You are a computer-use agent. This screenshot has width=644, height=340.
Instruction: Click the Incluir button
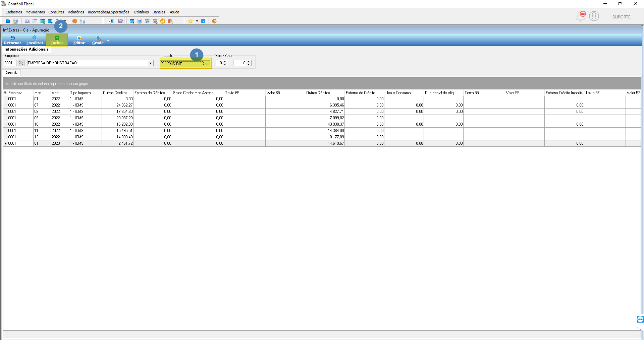point(57,40)
